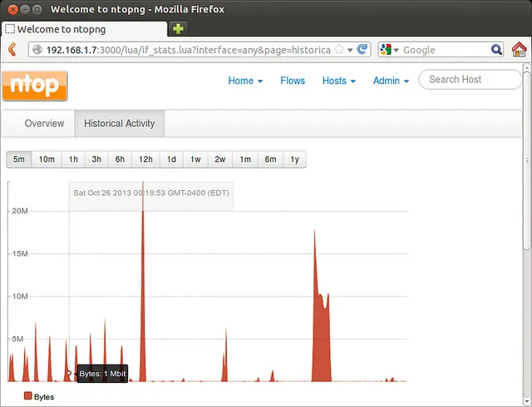The height and width of the screenshot is (407, 532).
Task: Click the search magnifier icon in Google box
Action: point(496,50)
